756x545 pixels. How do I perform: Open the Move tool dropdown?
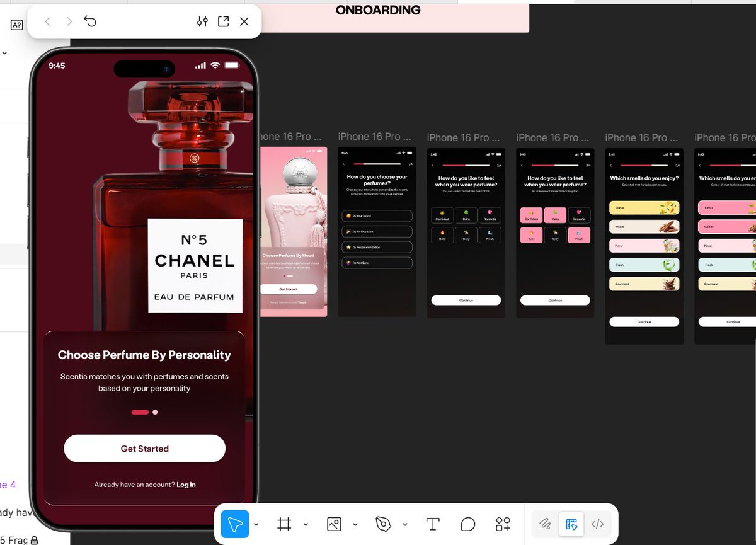pyautogui.click(x=256, y=524)
